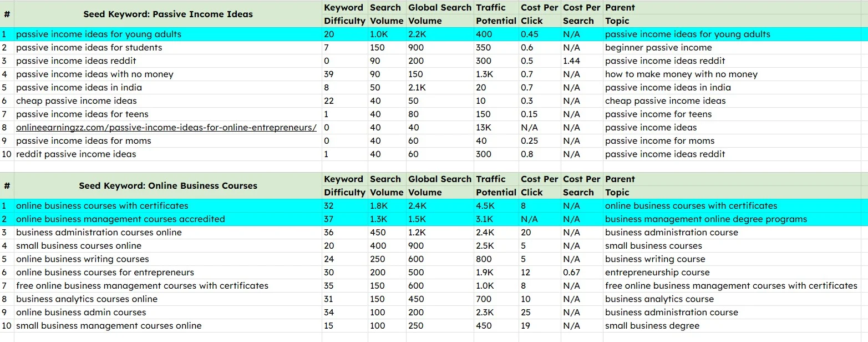
Task: Select the cost per click value 25
Action: 526,313
